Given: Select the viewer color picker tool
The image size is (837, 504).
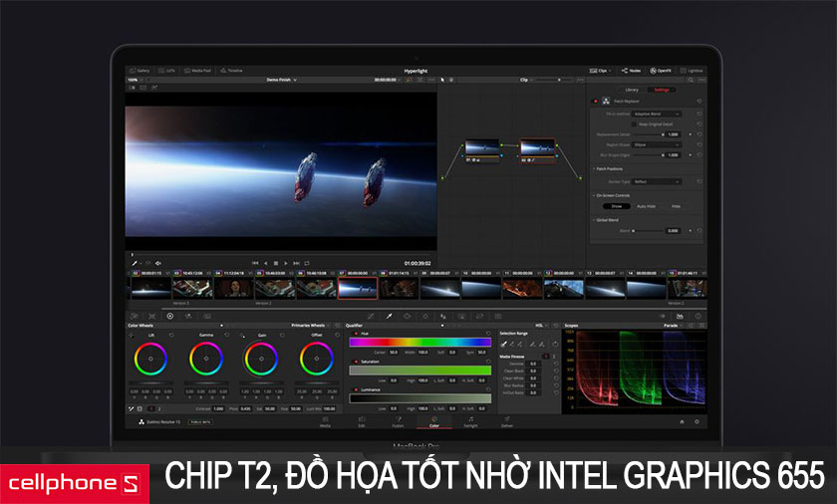Looking at the screenshot, I should [135, 263].
